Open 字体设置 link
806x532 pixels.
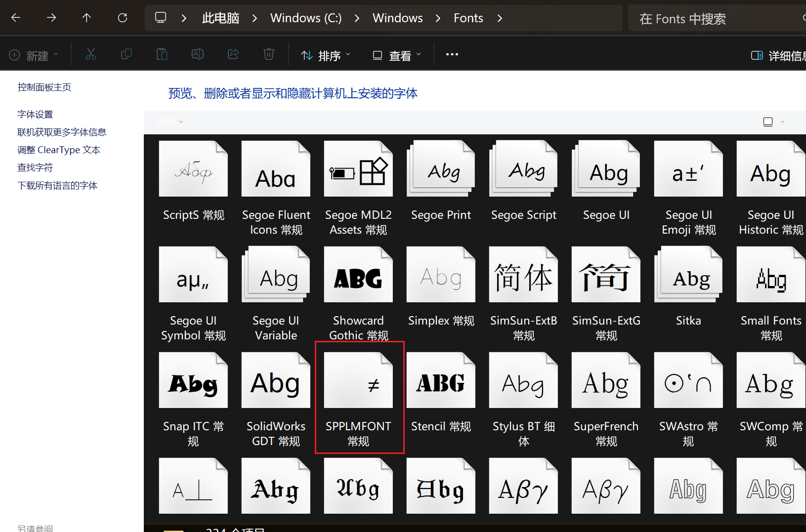35,115
